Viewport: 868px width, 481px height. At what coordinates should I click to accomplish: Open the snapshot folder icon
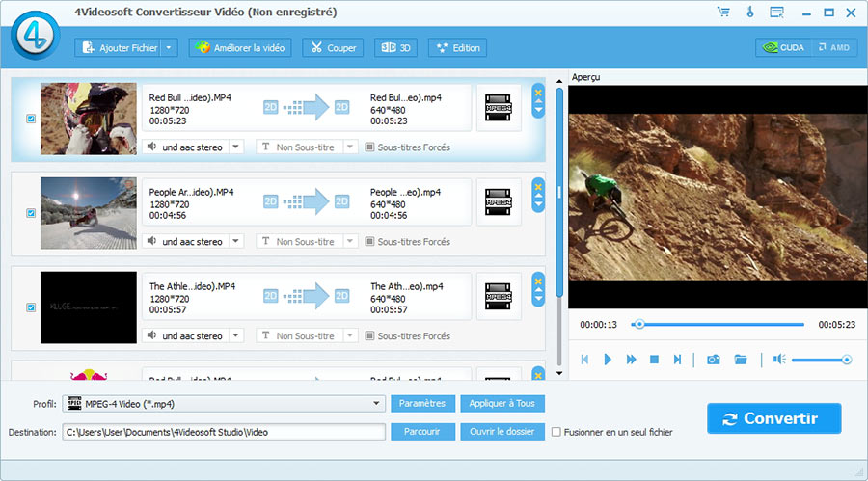741,360
